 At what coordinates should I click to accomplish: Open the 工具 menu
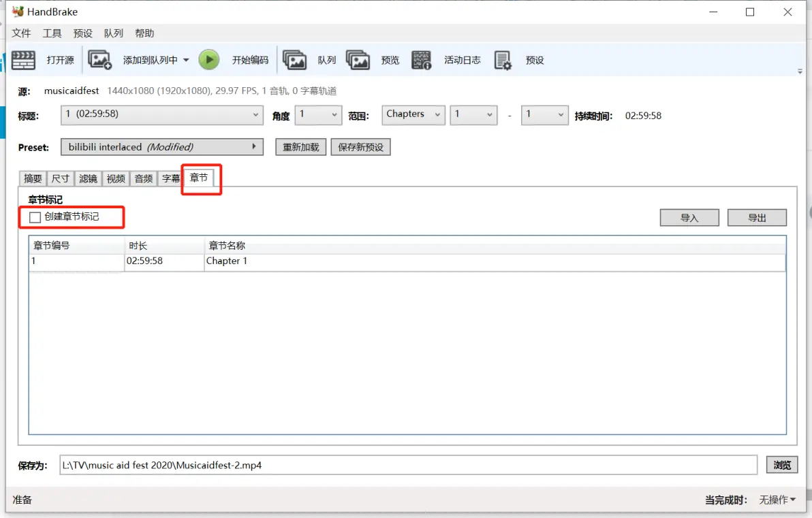click(x=52, y=33)
